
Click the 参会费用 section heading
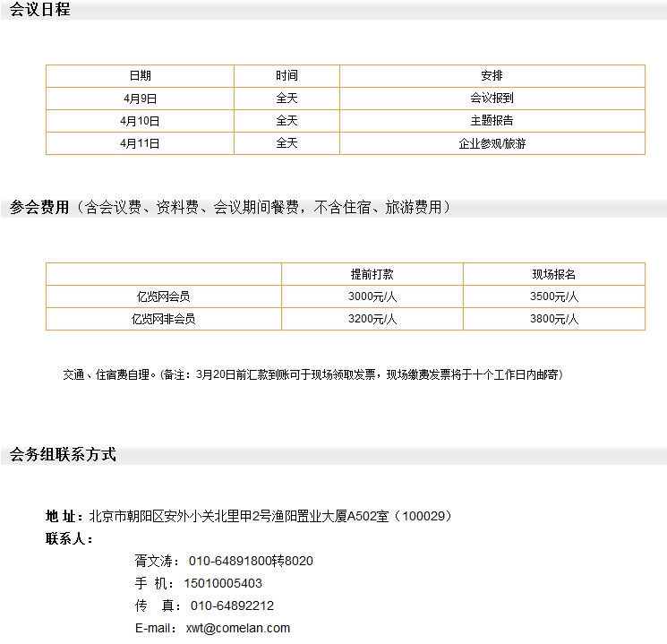point(39,208)
